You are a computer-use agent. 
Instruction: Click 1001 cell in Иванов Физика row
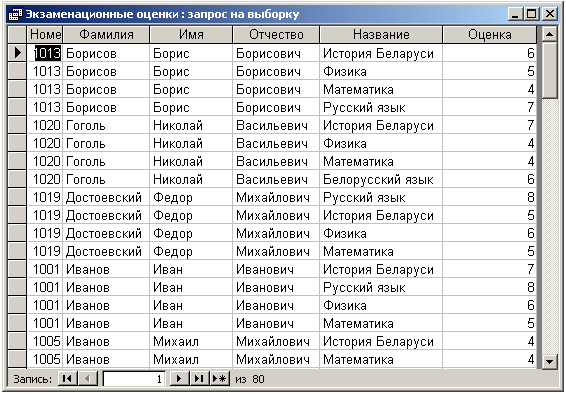(45, 305)
